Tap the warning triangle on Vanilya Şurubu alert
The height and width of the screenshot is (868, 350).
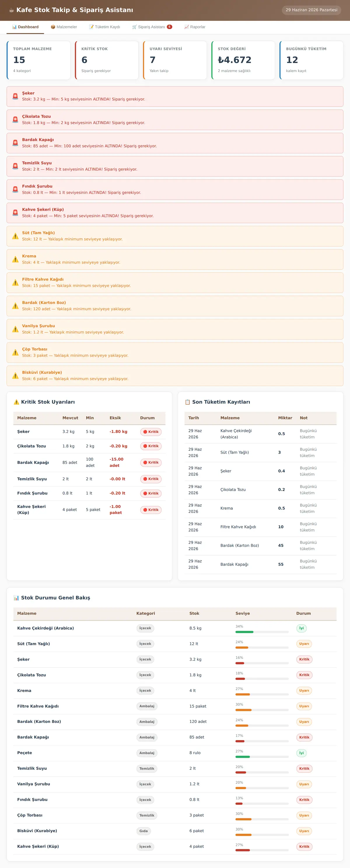15,329
